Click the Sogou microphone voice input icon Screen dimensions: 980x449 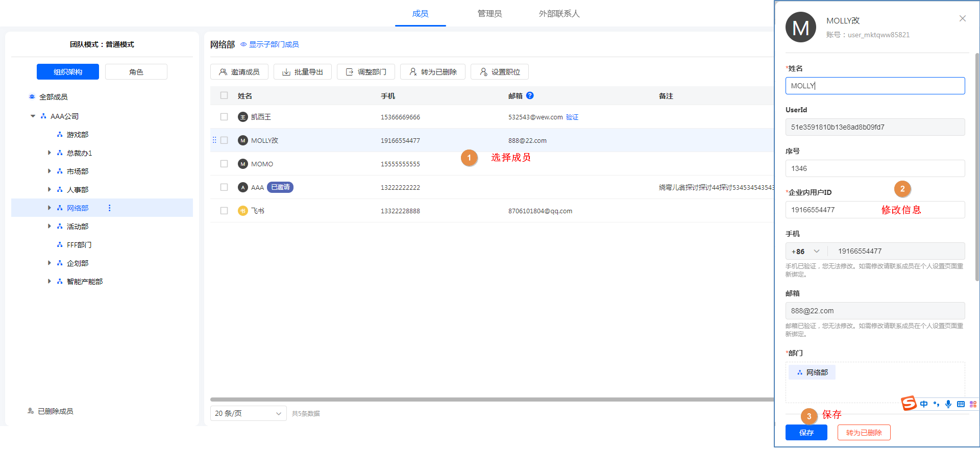click(x=948, y=404)
